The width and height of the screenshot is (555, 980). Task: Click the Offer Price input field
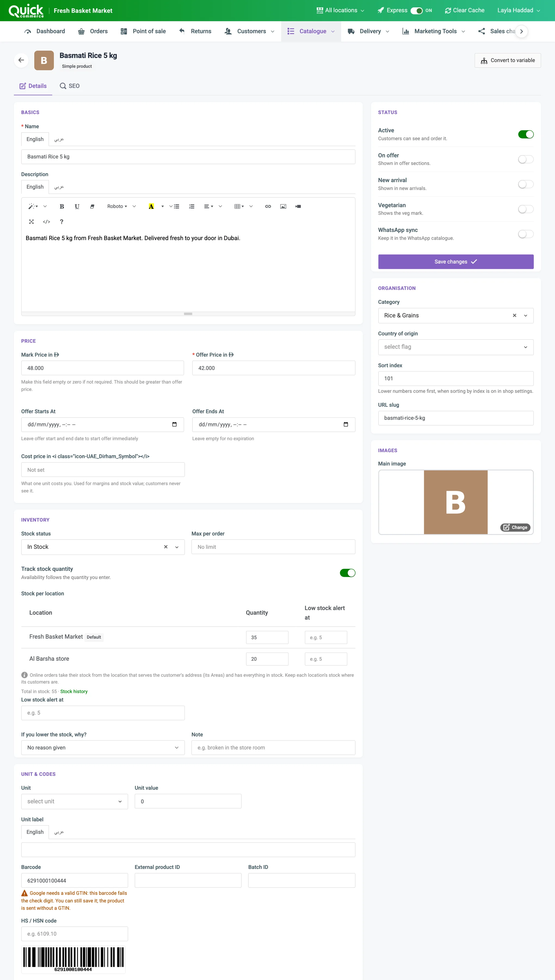[273, 368]
